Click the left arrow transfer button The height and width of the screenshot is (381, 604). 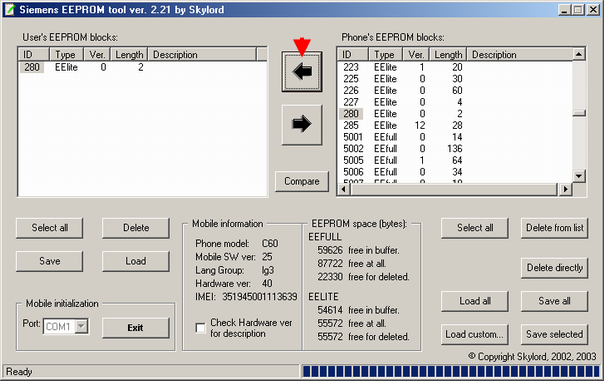pos(302,72)
